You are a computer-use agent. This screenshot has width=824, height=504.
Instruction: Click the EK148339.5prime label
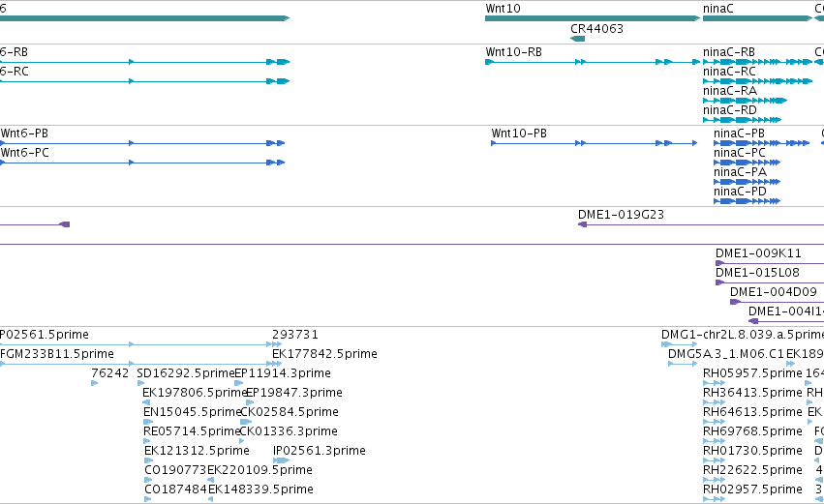(x=260, y=489)
